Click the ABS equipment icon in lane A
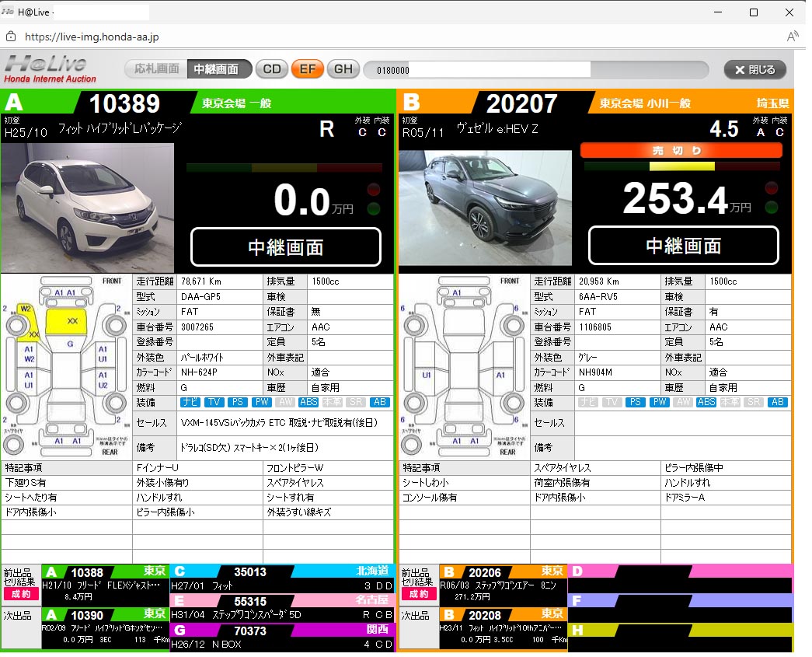 click(308, 403)
